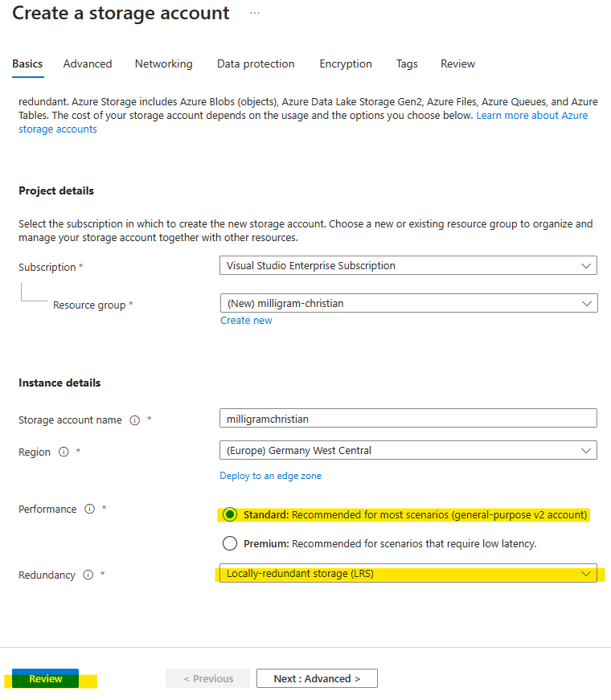This screenshot has width=611, height=700.
Task: Switch to the Tags tab
Action: pyautogui.click(x=406, y=63)
